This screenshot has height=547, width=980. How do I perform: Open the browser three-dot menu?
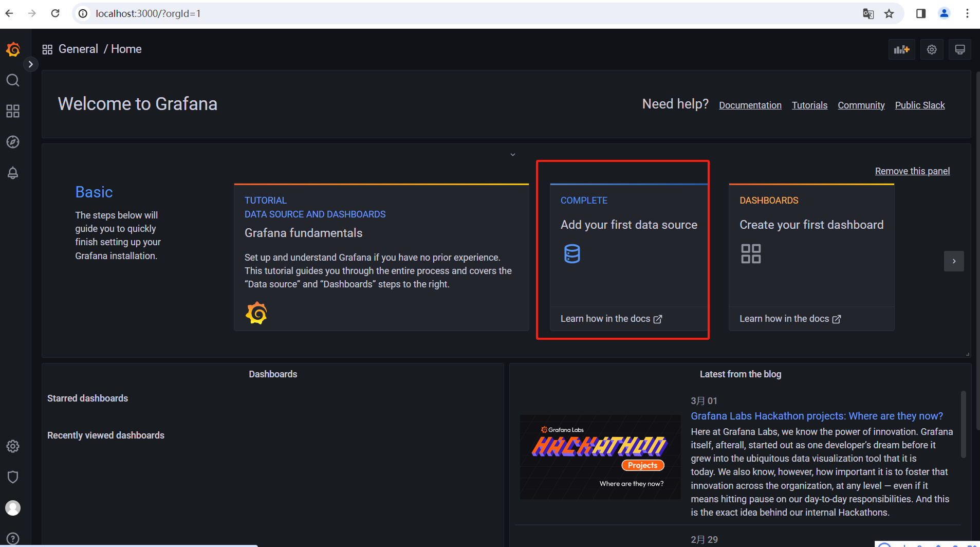967,13
